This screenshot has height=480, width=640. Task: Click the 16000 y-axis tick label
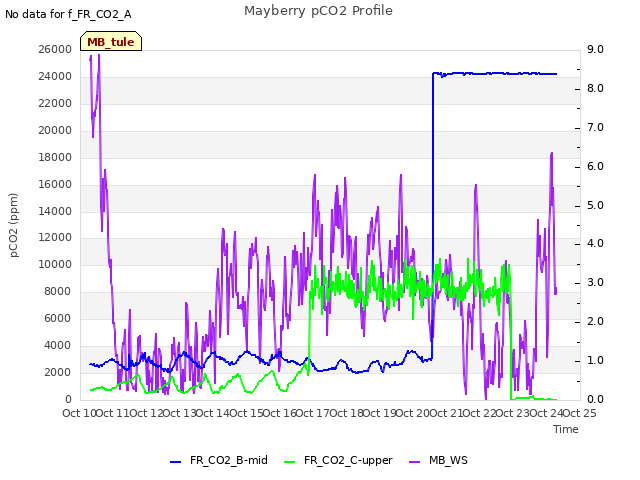click(55, 184)
